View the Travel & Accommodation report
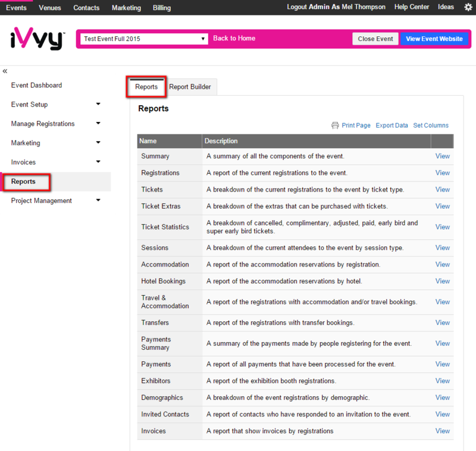 pos(442,302)
